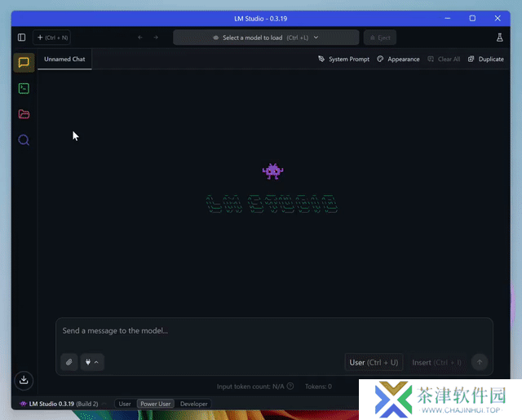Click Clear All messages
Viewport: 522px width, 420px height.
point(444,60)
